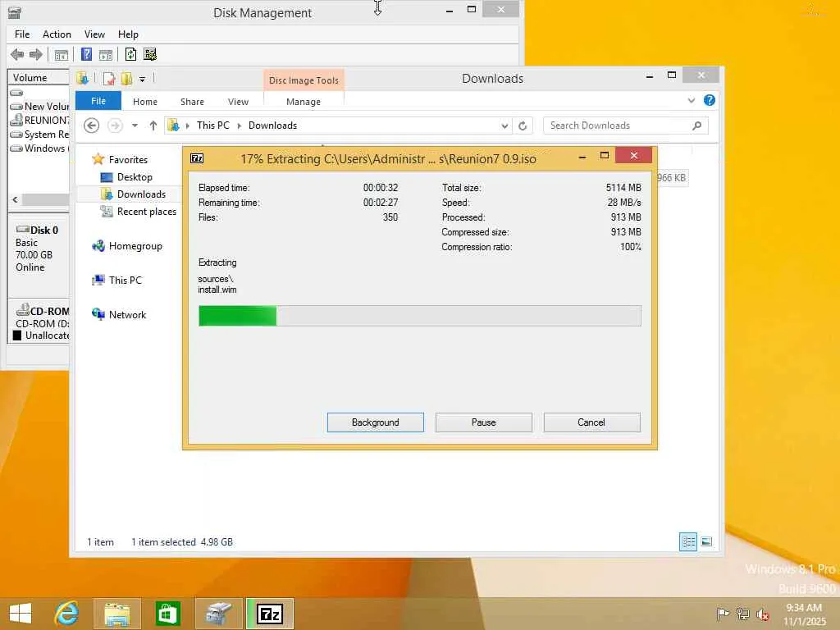The height and width of the screenshot is (630, 840).
Task: Select the System Reserved volume row
Action: click(39, 134)
